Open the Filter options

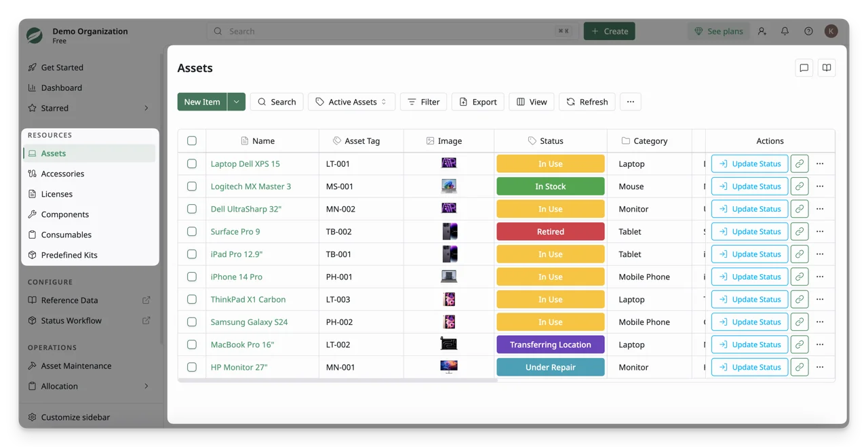[x=424, y=102]
